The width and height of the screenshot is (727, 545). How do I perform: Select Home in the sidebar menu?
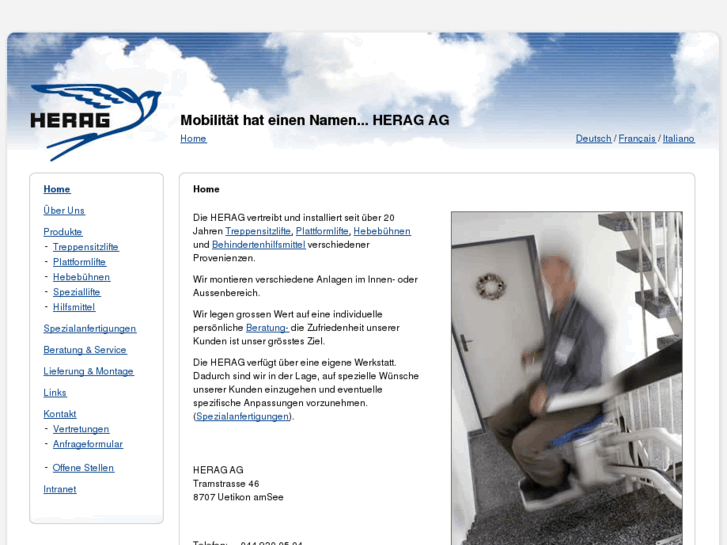point(57,189)
